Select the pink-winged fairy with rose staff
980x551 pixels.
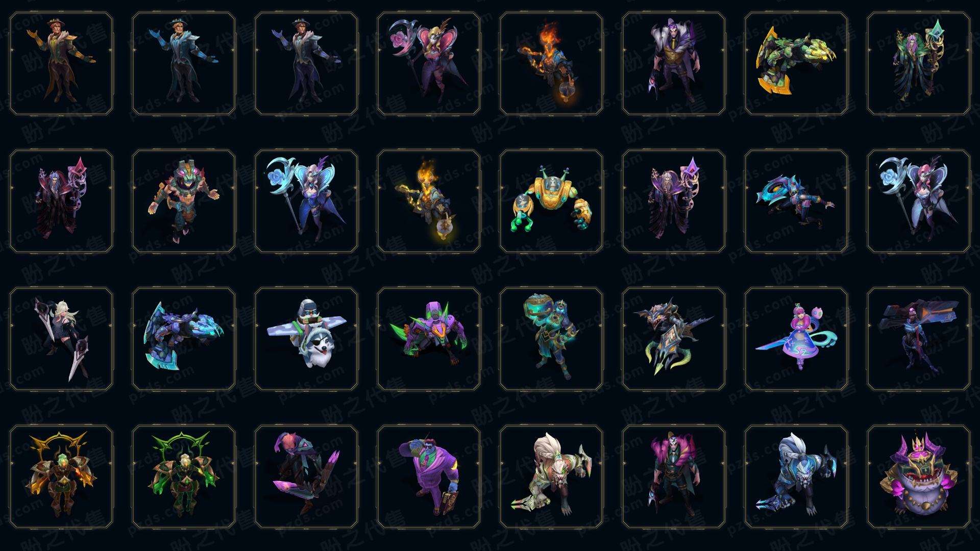(x=429, y=63)
